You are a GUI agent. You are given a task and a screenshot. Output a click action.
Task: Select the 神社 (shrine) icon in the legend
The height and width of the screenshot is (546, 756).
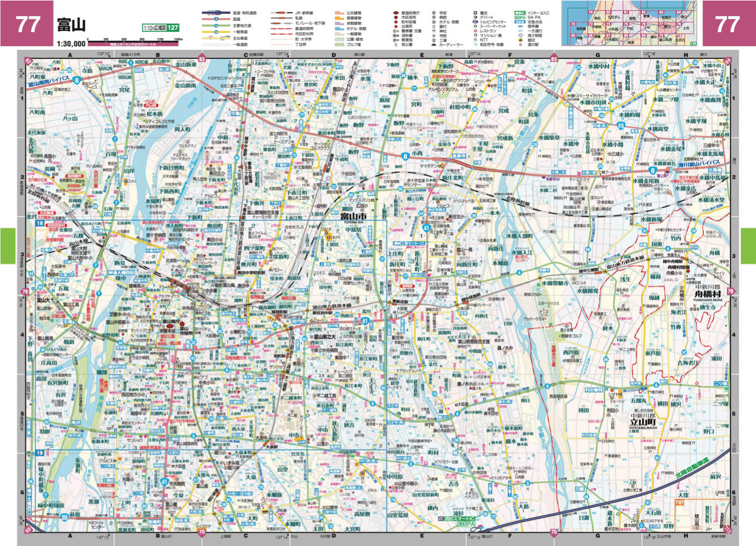[434, 31]
